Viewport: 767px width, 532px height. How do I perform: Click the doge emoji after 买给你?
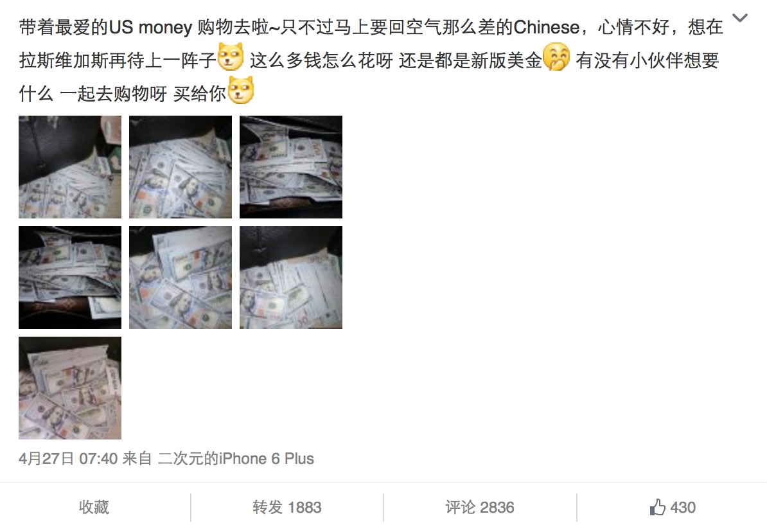click(x=241, y=90)
